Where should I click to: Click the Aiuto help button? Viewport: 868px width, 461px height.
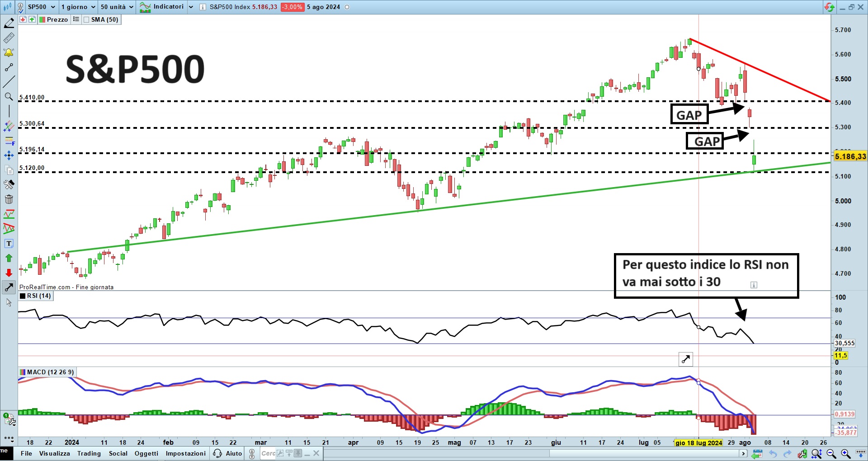click(x=228, y=453)
